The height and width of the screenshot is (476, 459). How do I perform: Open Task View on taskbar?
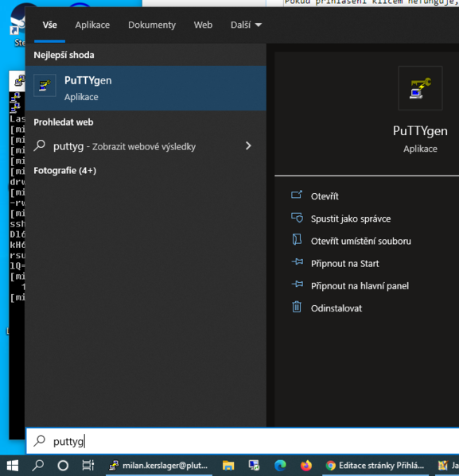[88, 466]
